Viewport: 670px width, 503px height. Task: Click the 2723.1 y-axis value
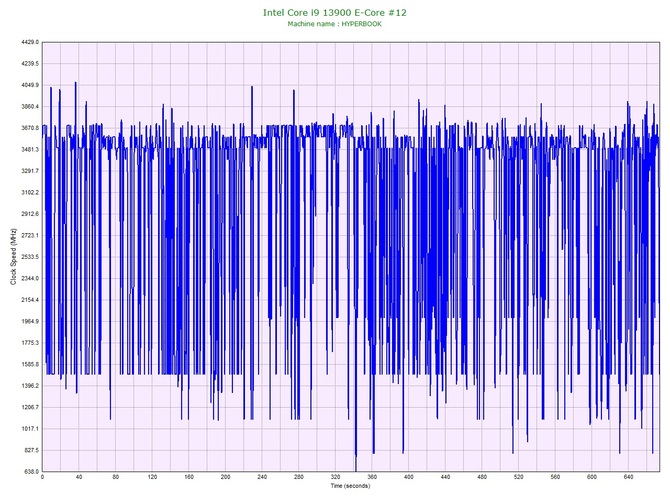pyautogui.click(x=30, y=235)
